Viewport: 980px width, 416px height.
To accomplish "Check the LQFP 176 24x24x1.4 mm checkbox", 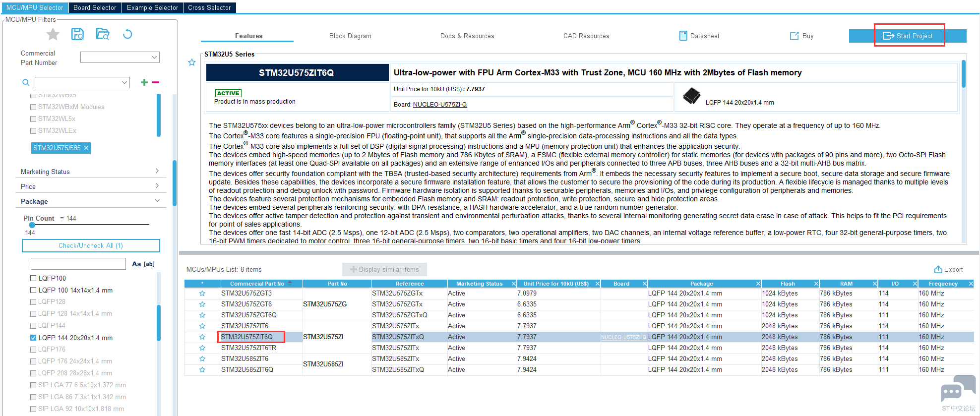I will coord(33,361).
